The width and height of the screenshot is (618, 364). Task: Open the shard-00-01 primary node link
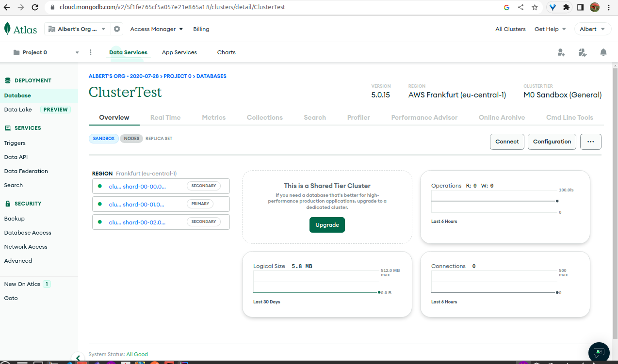137,204
